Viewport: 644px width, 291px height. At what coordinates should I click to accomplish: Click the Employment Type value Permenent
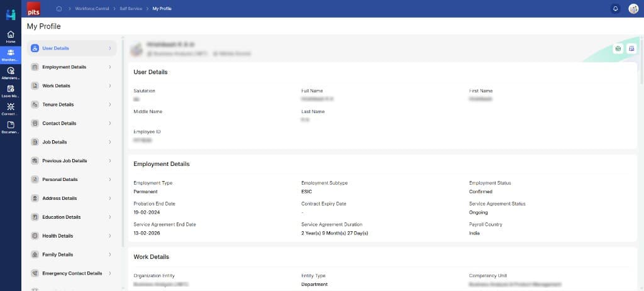(x=145, y=192)
